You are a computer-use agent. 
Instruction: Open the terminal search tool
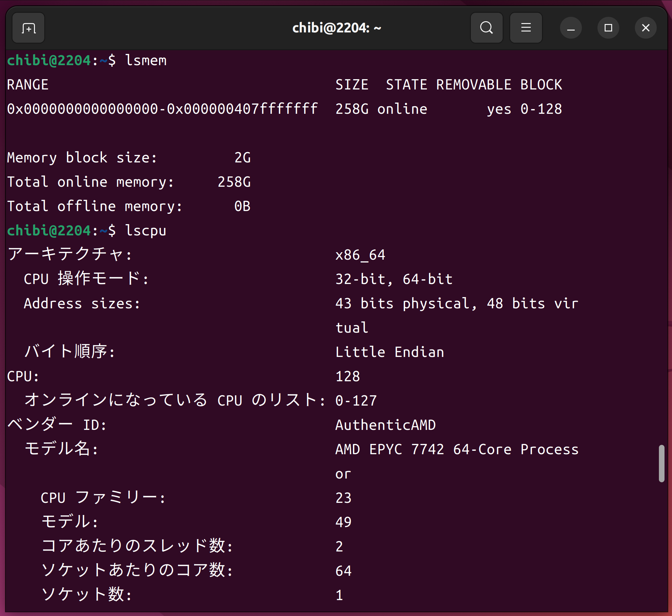(486, 28)
